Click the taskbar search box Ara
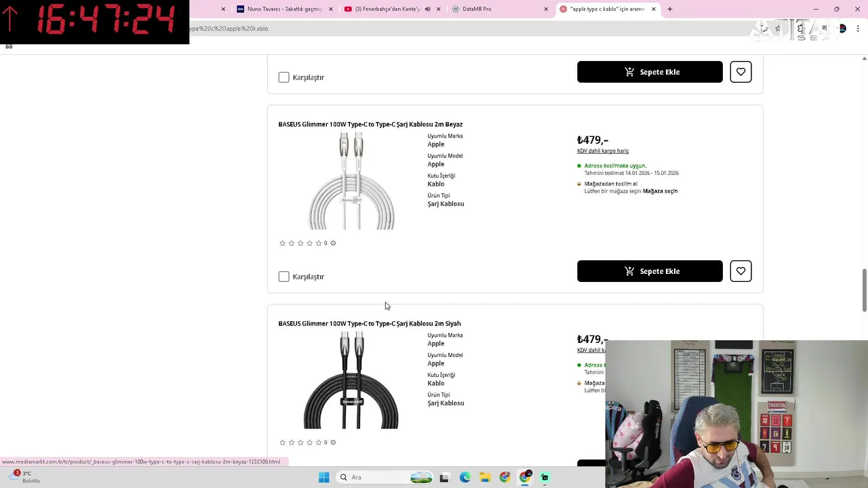This screenshot has width=868, height=488. point(384,477)
